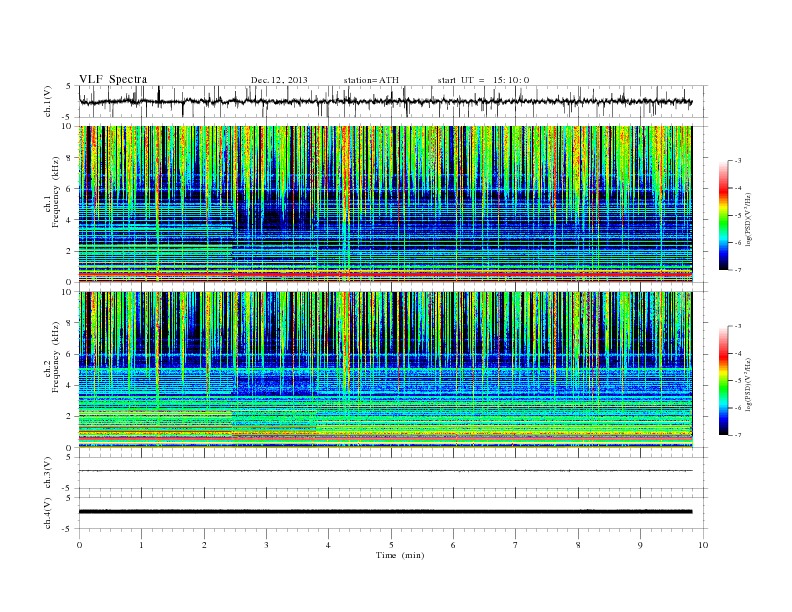This screenshot has height=612, width=792.
Task: Click the "ch.1(V)" waveform axis label
Action: [48, 101]
